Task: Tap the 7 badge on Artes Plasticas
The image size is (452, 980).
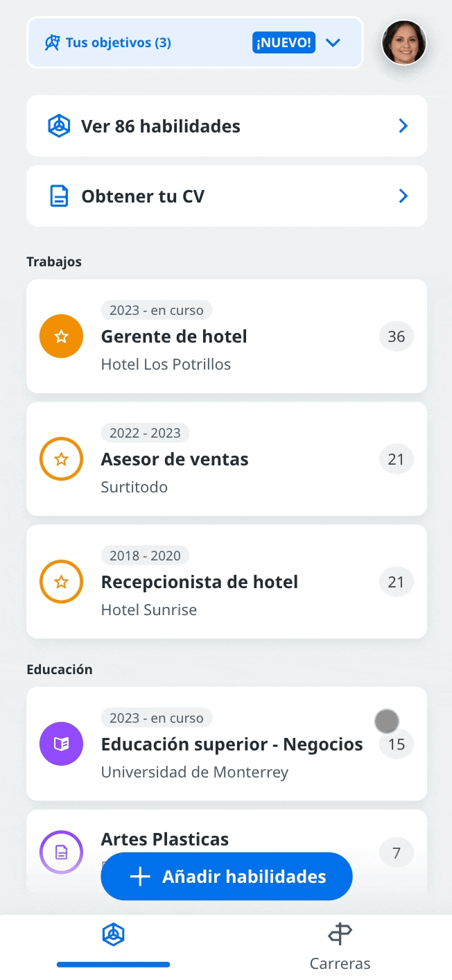Action: (x=397, y=852)
